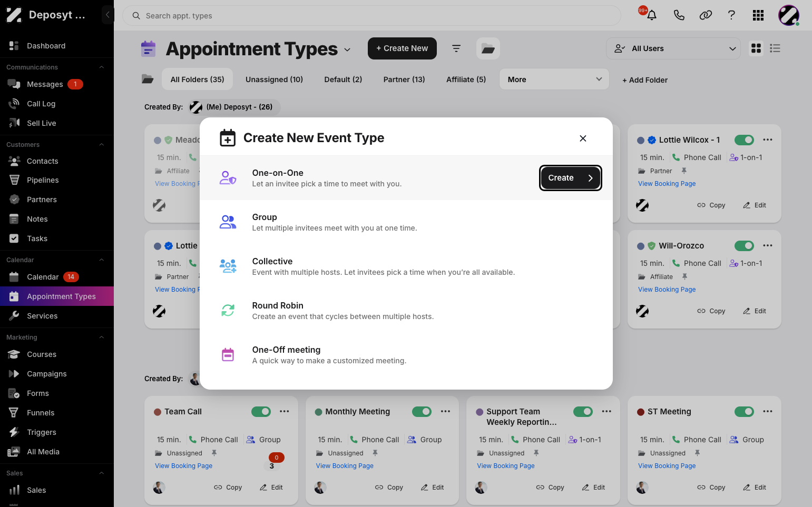Viewport: 812px width, 507px height.
Task: Open notifications bell icon
Action: [652, 15]
